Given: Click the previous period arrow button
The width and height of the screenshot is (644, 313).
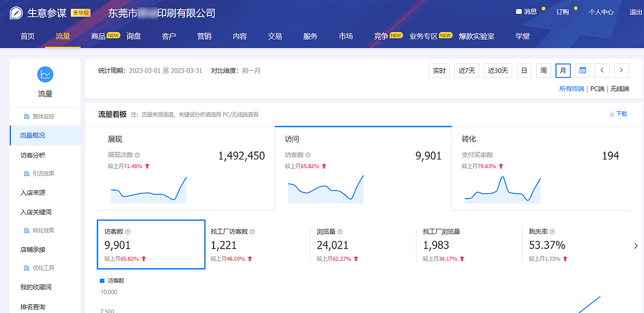Looking at the screenshot, I should tap(602, 70).
